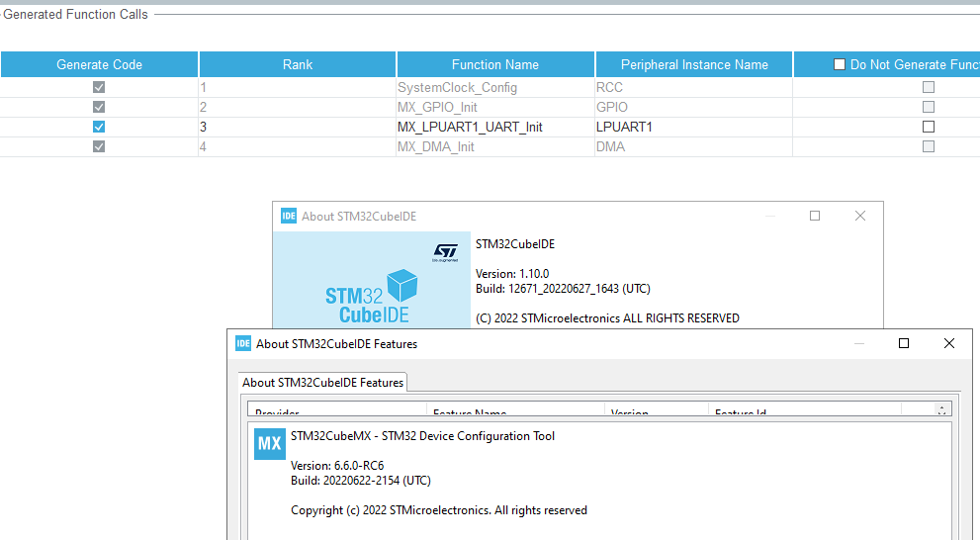The width and height of the screenshot is (980, 540).
Task: Click the Generate Code column header
Action: pos(99,64)
